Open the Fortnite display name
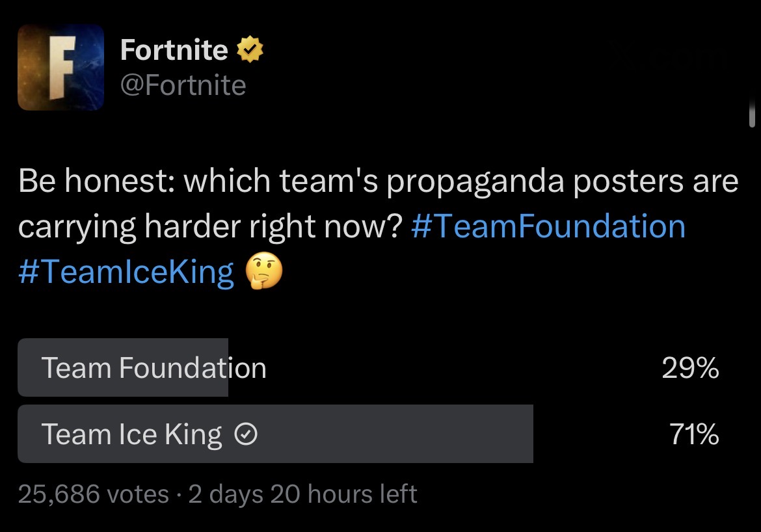This screenshot has height=532, width=761. click(x=174, y=51)
